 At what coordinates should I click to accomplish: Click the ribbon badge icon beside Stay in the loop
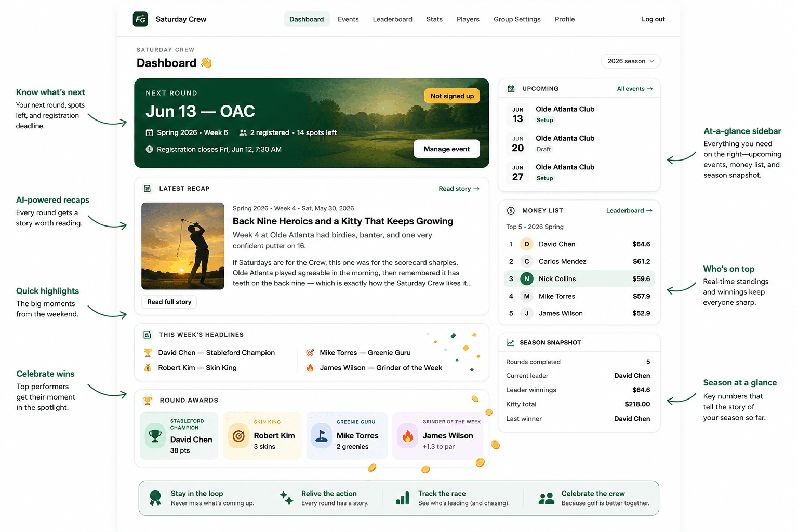(x=155, y=498)
